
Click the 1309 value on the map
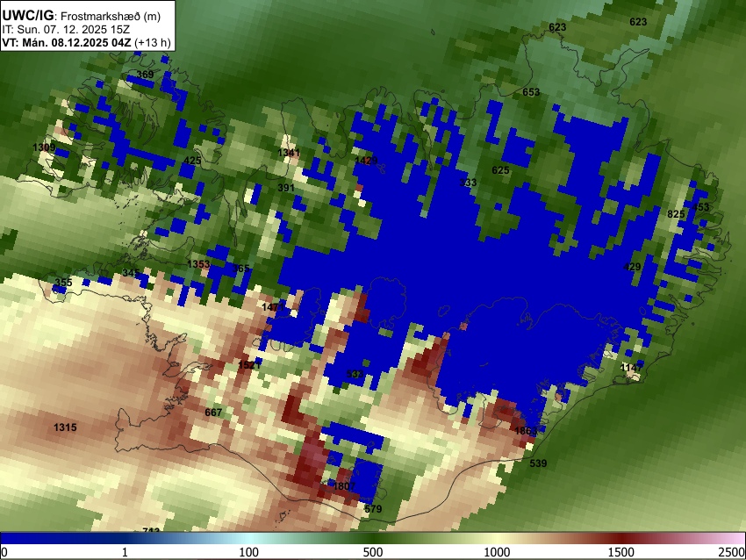[44, 147]
